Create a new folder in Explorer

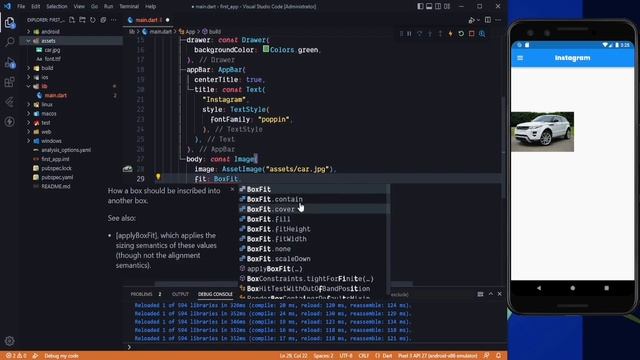pos(82,20)
